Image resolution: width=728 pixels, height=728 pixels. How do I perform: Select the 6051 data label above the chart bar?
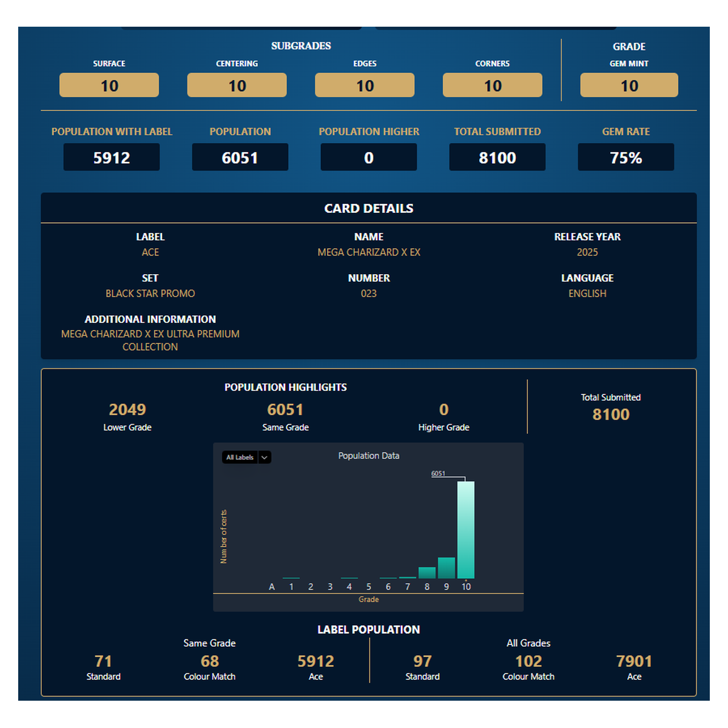coord(438,474)
